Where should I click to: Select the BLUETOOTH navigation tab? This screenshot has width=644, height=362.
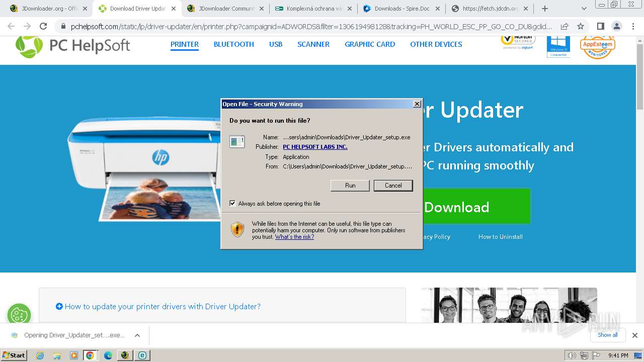(234, 44)
